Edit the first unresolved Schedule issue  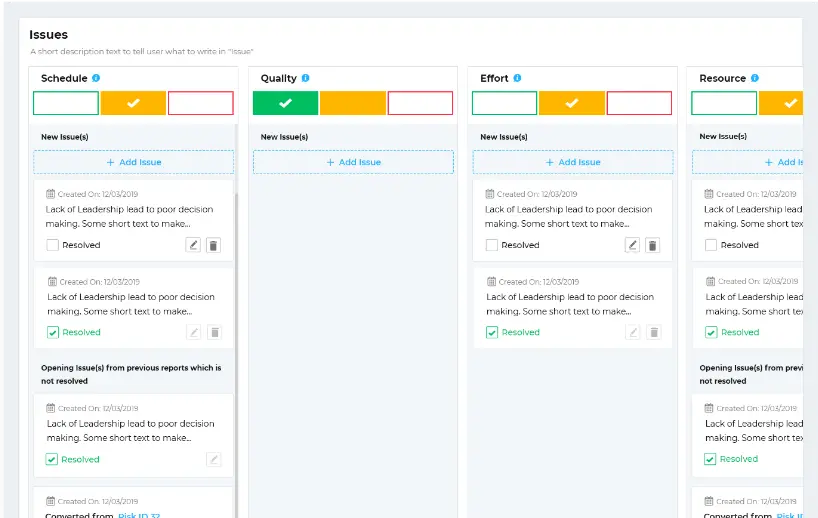click(193, 245)
